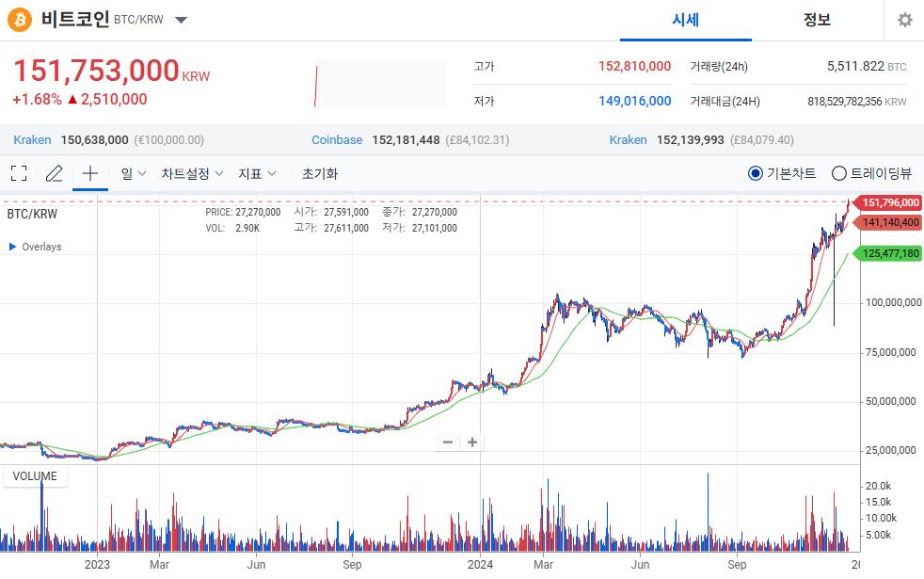Zoom in using the plus button on chart
This screenshot has height=579, width=924.
[471, 442]
